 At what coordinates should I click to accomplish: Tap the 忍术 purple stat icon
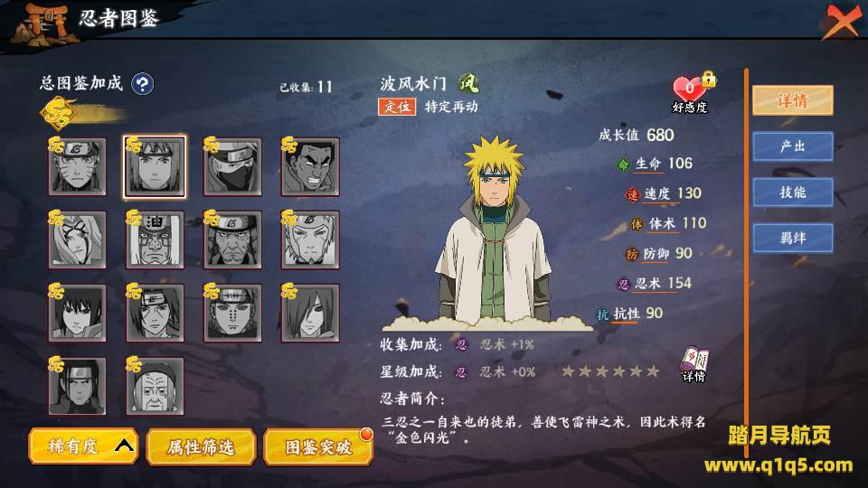tap(623, 284)
